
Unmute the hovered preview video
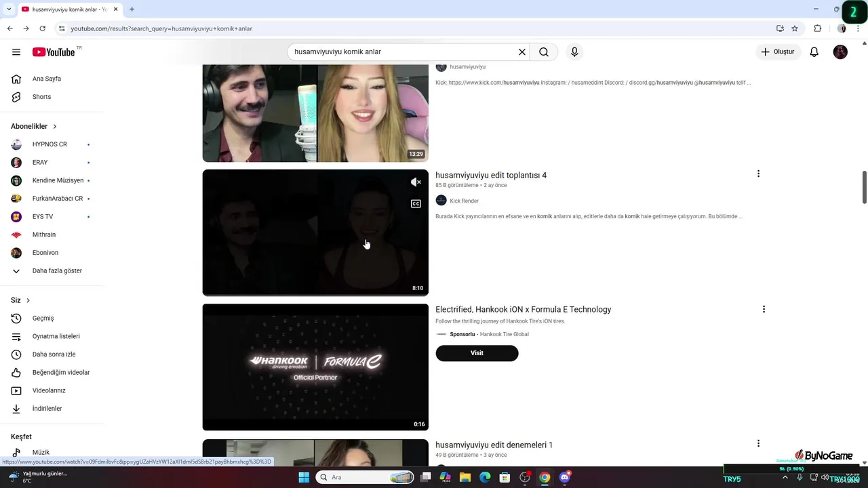coord(416,182)
